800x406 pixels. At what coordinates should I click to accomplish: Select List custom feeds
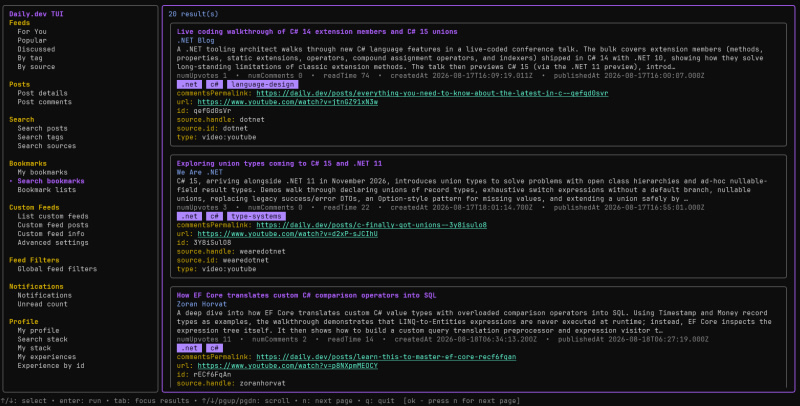53,216
